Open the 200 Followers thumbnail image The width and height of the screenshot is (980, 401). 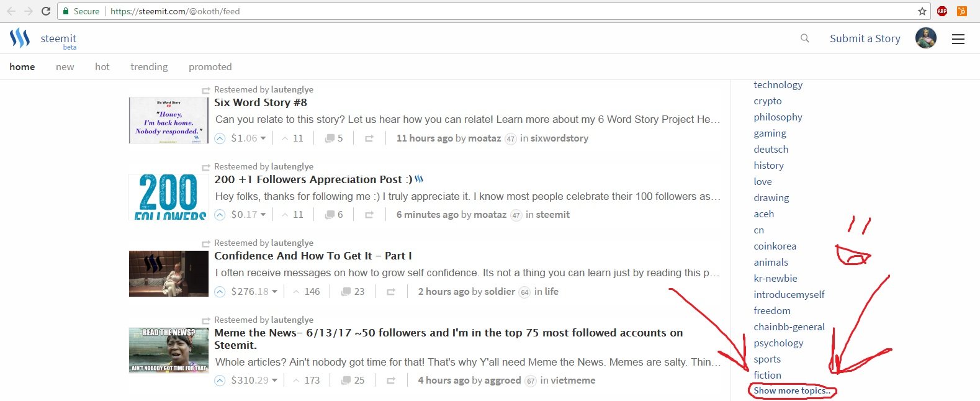(169, 197)
